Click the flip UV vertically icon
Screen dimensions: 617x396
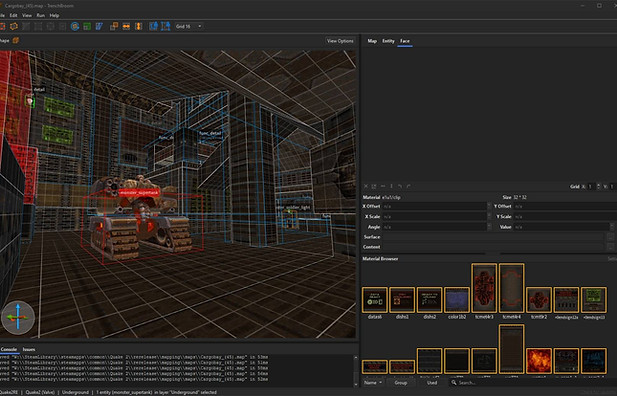pyautogui.click(x=392, y=186)
